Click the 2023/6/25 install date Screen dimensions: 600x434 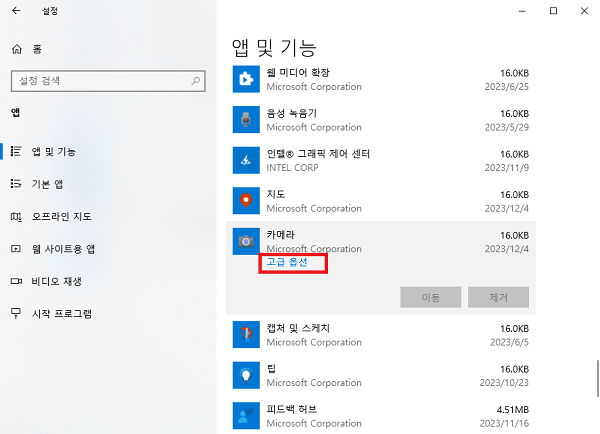[507, 86]
